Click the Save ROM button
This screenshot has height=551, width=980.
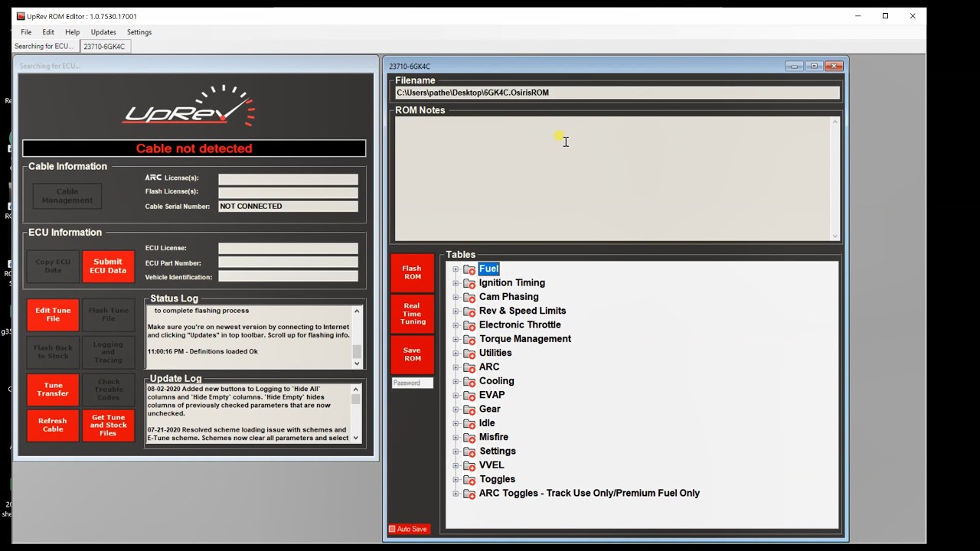click(x=412, y=354)
